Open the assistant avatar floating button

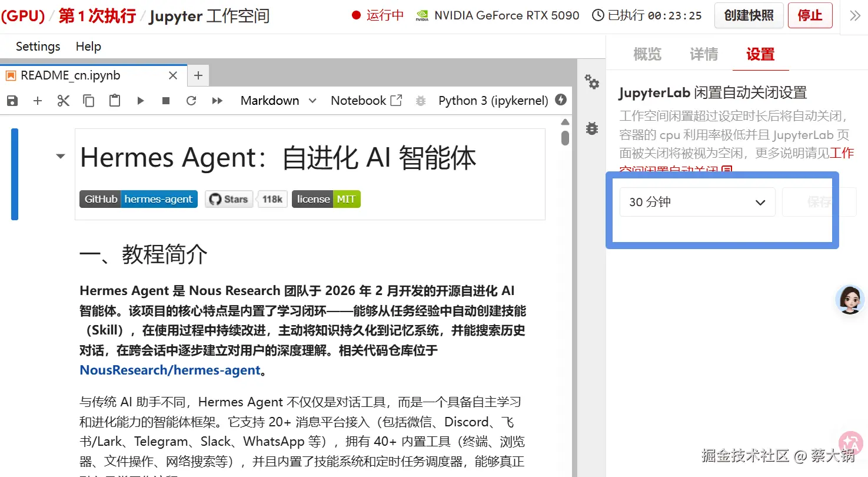pyautogui.click(x=850, y=300)
